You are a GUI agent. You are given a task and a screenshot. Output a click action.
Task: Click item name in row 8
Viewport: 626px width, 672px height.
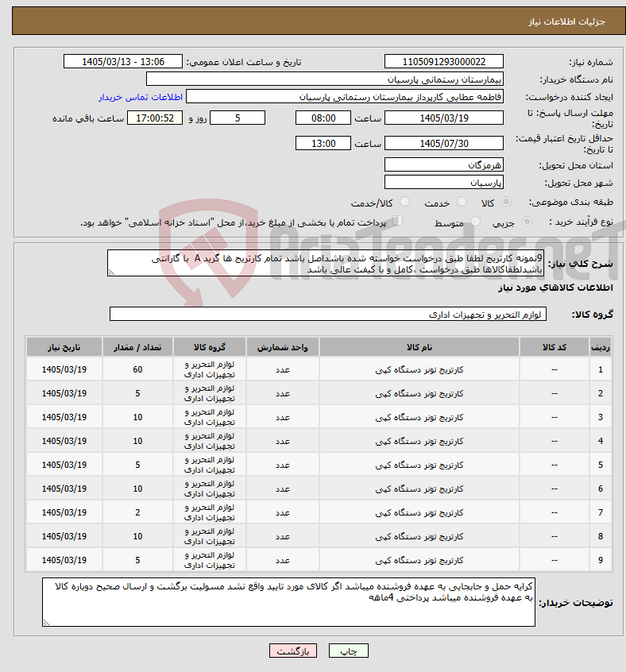(419, 537)
